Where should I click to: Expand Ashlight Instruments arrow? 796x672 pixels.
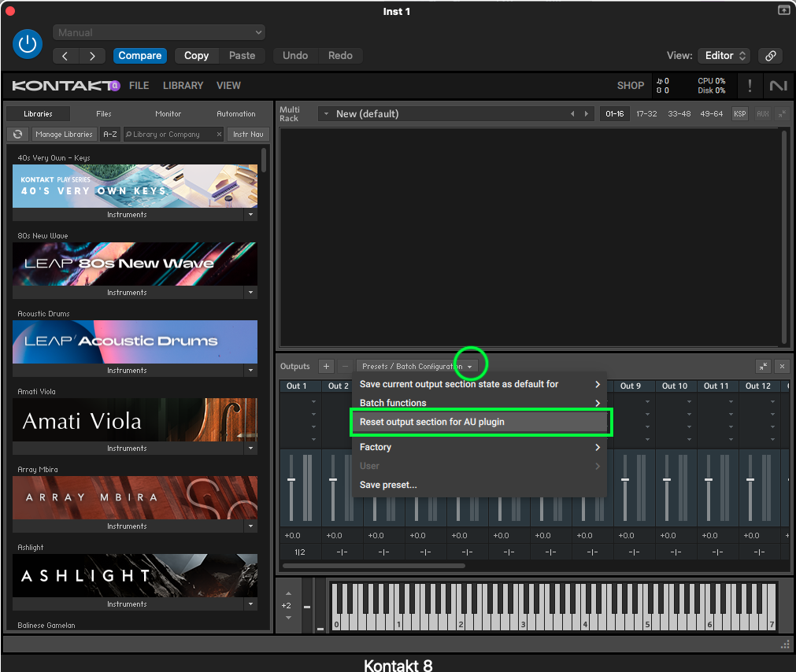pyautogui.click(x=251, y=604)
